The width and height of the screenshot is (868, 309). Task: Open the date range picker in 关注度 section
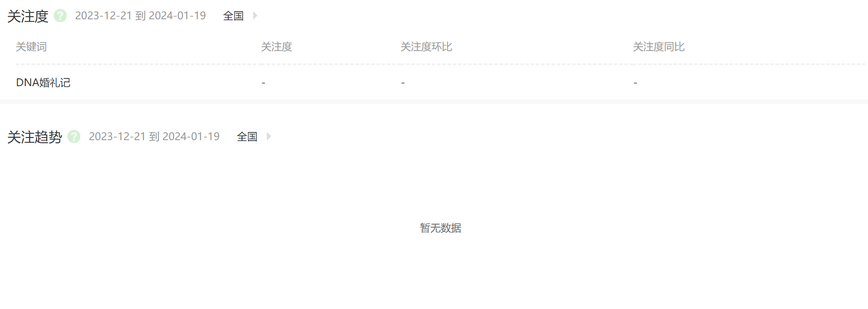point(140,16)
